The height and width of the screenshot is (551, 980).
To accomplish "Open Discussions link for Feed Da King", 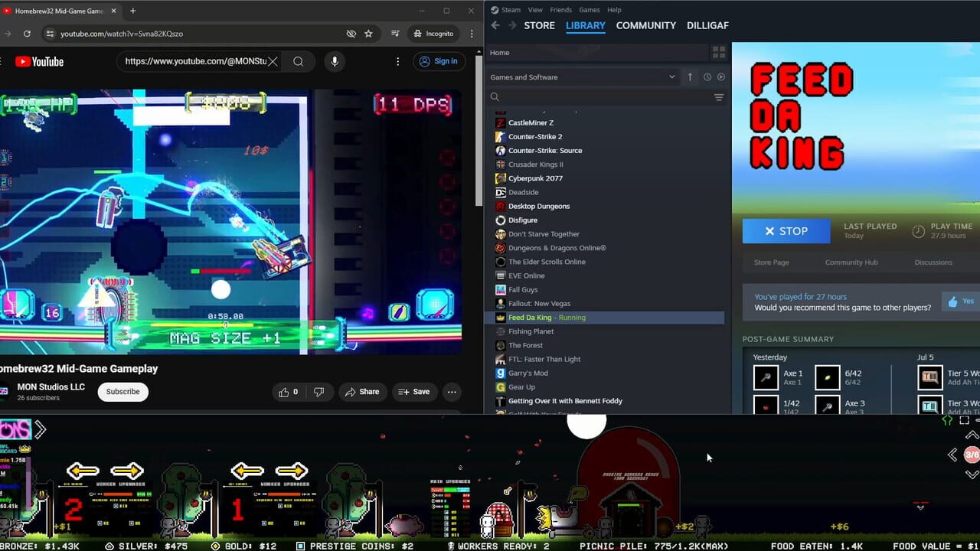I will (x=933, y=262).
